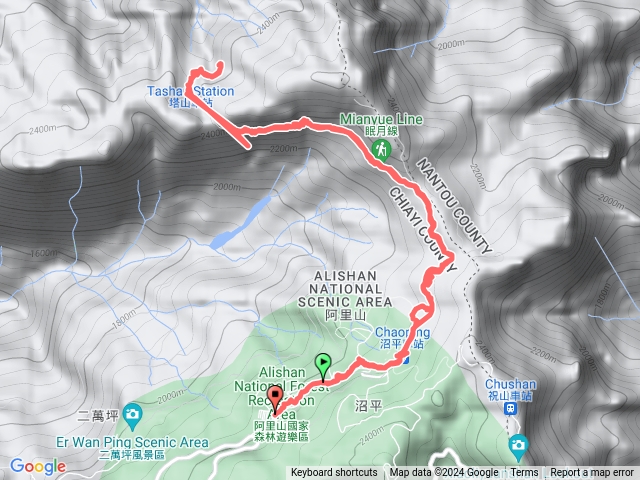The height and width of the screenshot is (480, 640).
Task: Click the Chushan station label
Action: (511, 389)
